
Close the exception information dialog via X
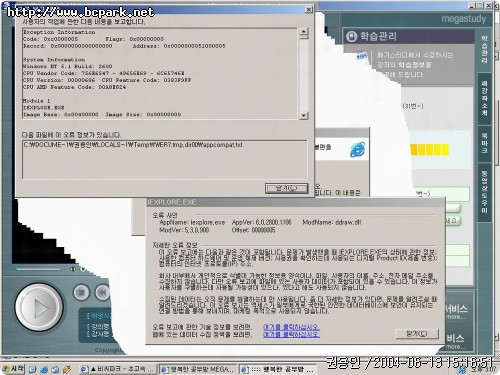[x=309, y=9]
